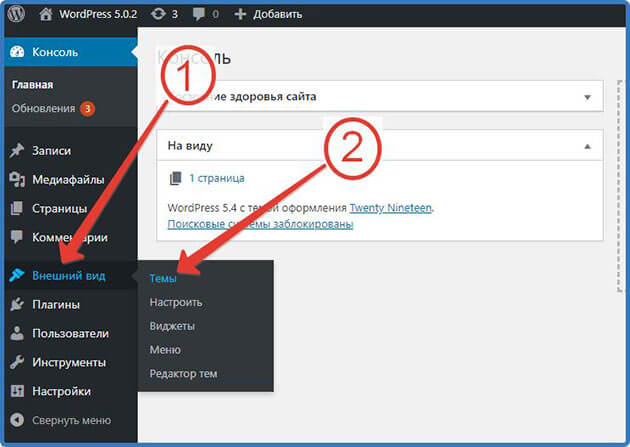Click the Пользователи user icon

coord(17,333)
